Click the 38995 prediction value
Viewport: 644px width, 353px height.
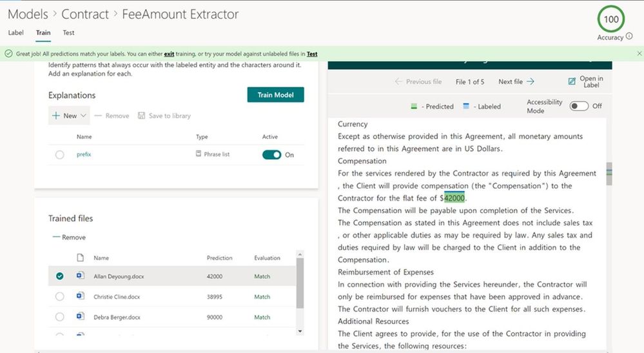pyautogui.click(x=215, y=297)
